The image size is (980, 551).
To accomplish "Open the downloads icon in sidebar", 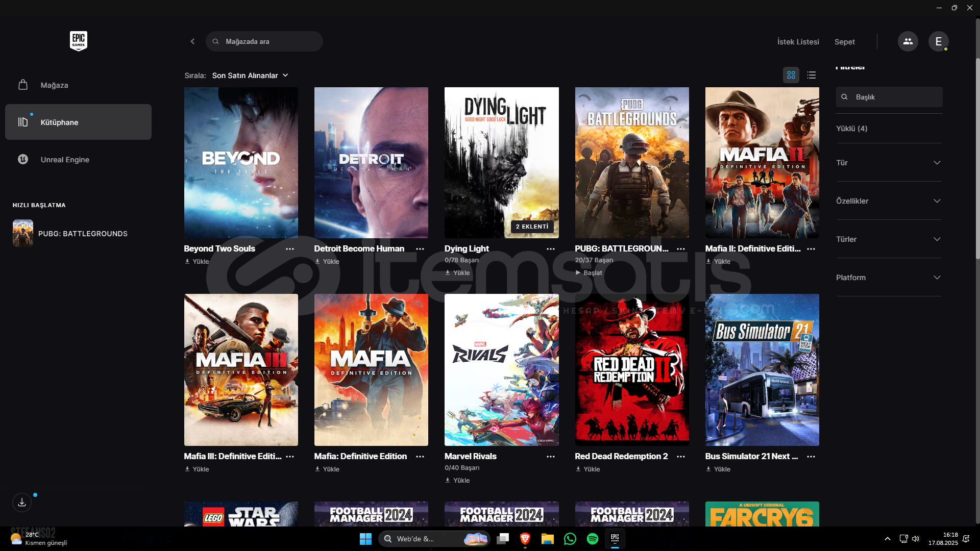I will pyautogui.click(x=22, y=503).
